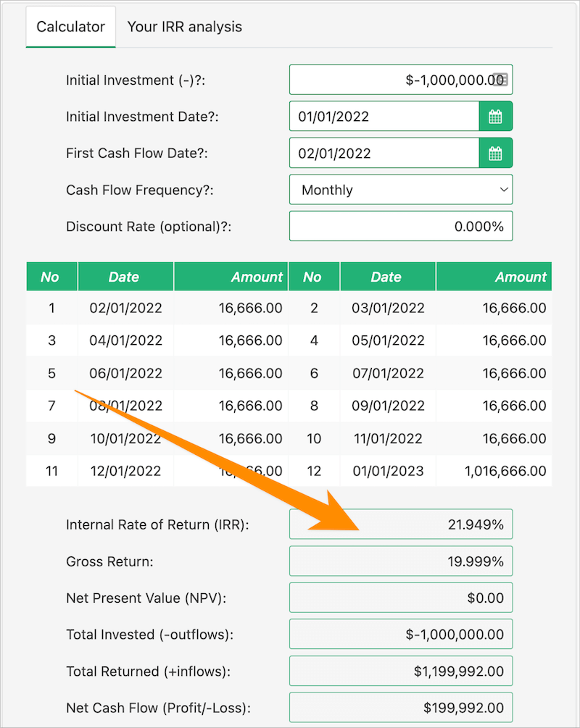The image size is (580, 728).
Task: Click date cell 10/01/2022
Action: click(125, 438)
